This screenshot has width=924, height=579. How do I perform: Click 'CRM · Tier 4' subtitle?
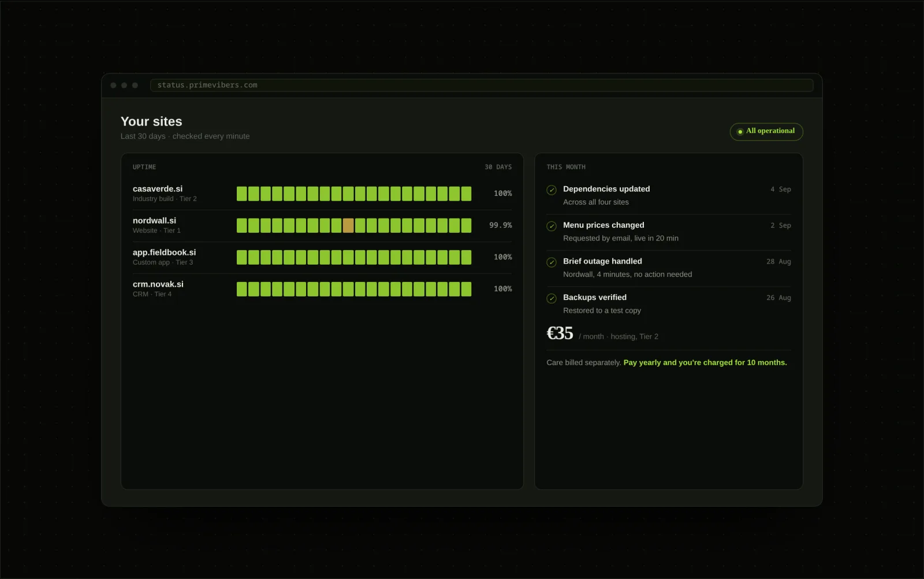click(152, 294)
